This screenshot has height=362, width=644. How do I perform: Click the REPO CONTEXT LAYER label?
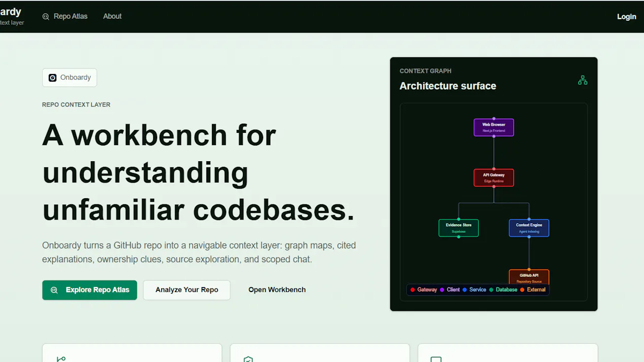76,105
